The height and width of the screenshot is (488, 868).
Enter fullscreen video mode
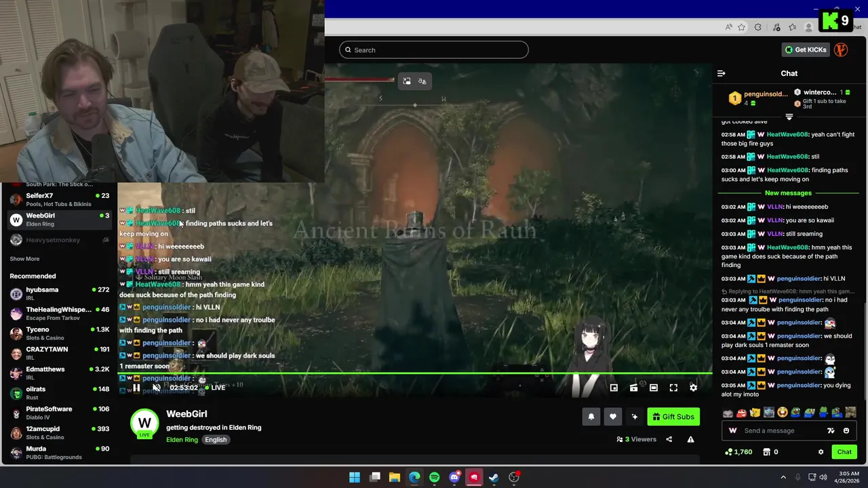[x=673, y=388]
